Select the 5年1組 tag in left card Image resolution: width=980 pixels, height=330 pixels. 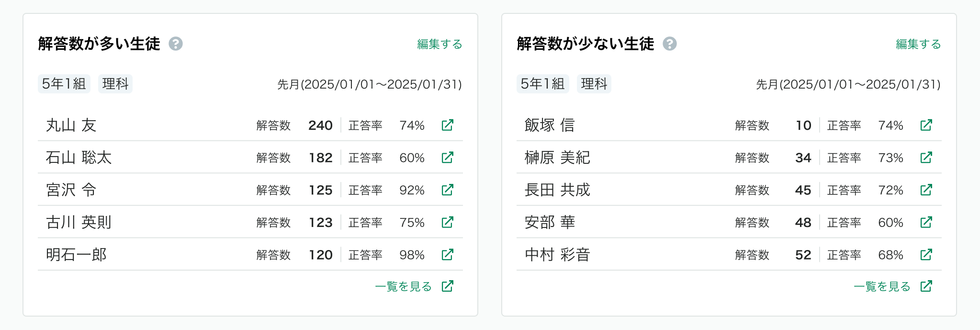tap(64, 84)
